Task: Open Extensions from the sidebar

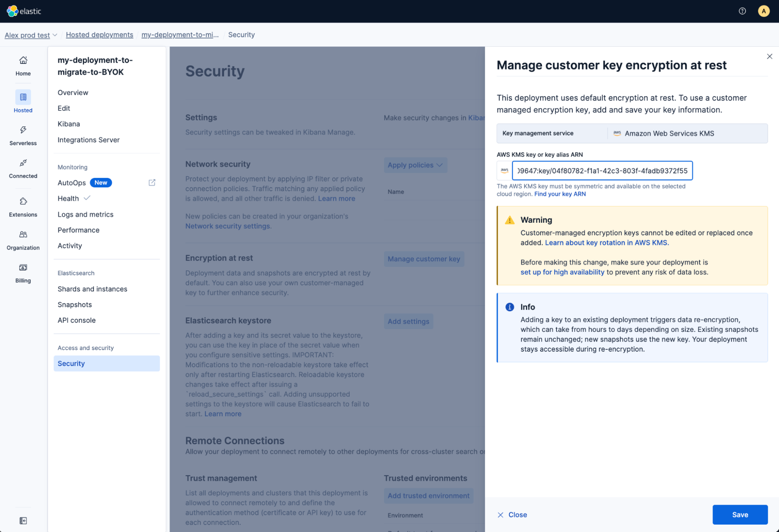Action: [23, 207]
